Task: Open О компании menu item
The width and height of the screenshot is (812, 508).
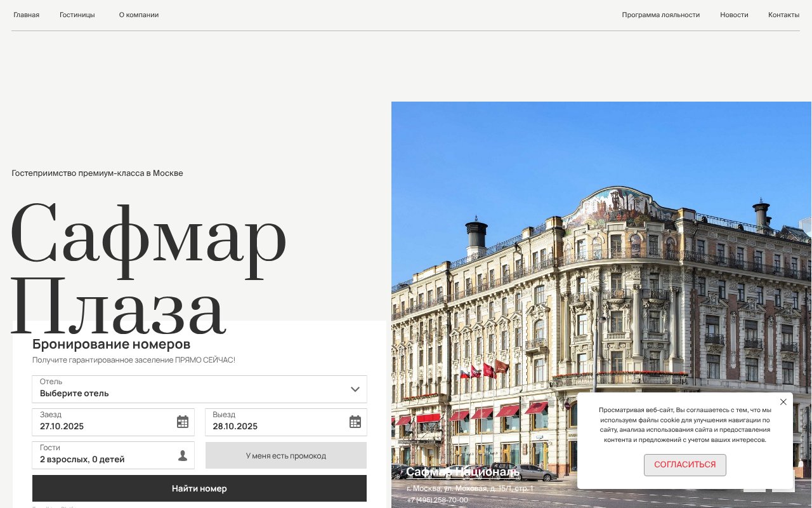Action: coord(138,15)
